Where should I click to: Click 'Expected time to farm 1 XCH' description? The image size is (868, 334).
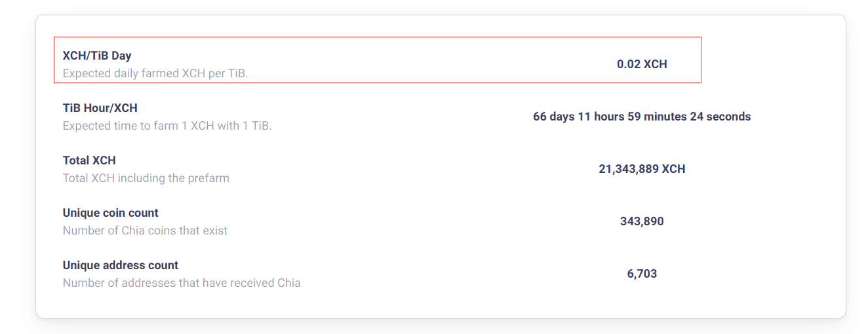click(167, 126)
